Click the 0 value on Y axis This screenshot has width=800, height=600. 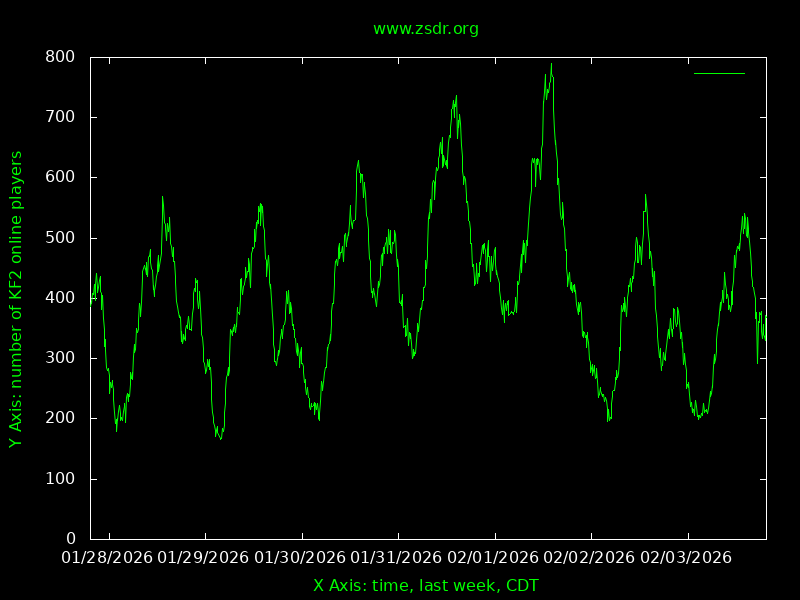71,539
